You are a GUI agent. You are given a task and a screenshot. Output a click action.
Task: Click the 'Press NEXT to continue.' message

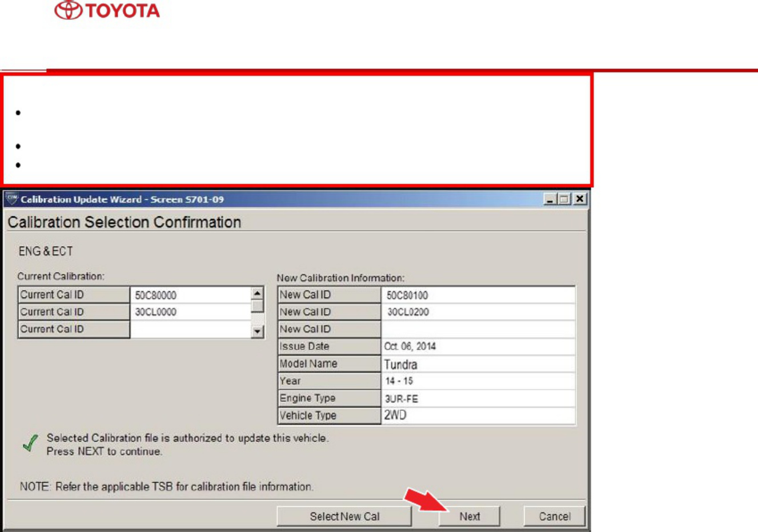click(105, 452)
